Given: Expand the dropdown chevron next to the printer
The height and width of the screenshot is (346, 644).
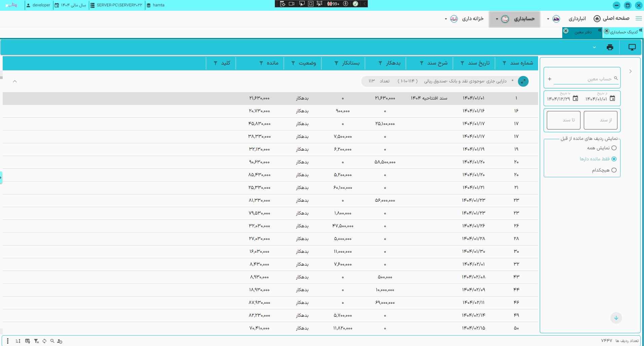Looking at the screenshot, I should [594, 47].
